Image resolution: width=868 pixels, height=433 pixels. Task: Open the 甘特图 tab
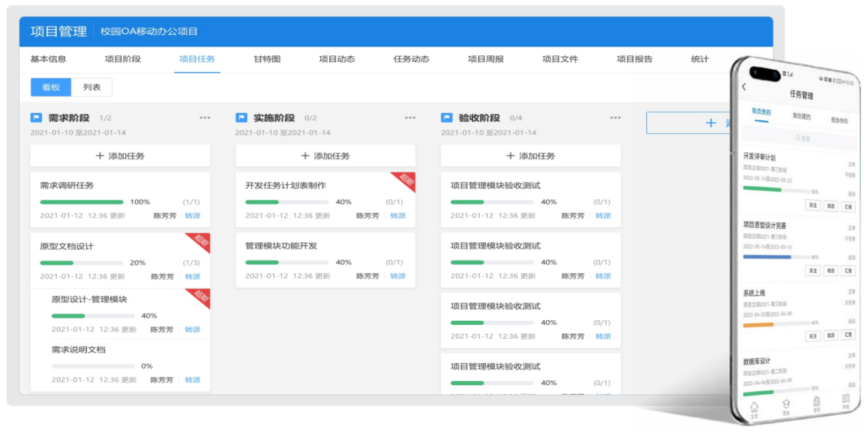click(267, 59)
